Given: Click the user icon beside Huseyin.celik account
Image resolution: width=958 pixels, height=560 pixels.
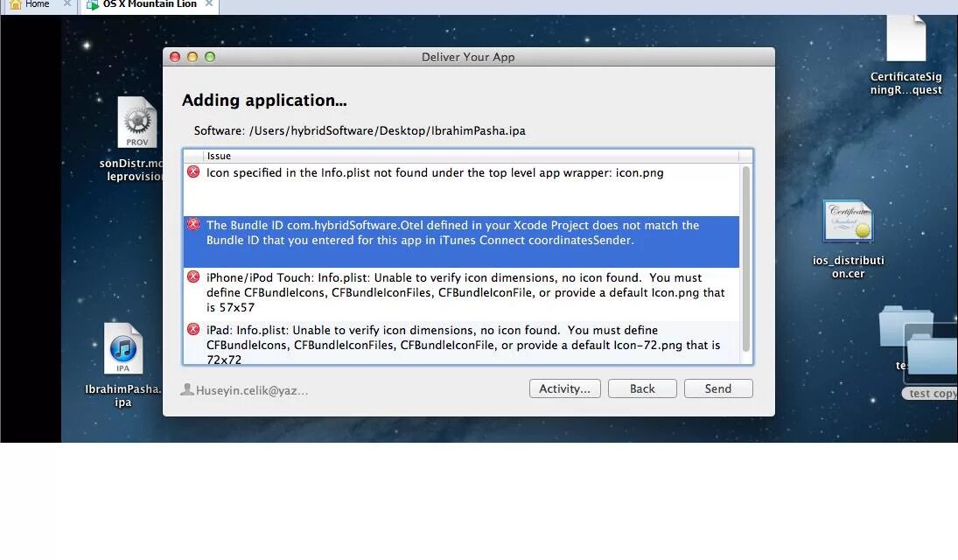Looking at the screenshot, I should tap(187, 389).
